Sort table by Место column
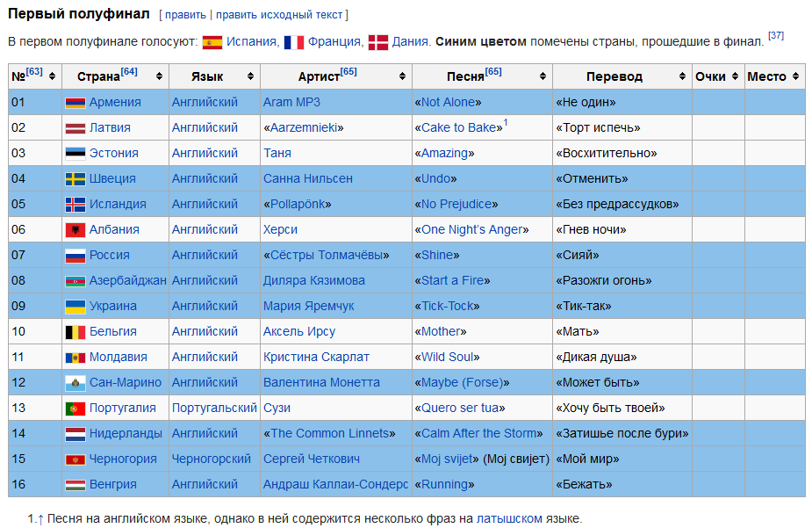 [x=795, y=77]
